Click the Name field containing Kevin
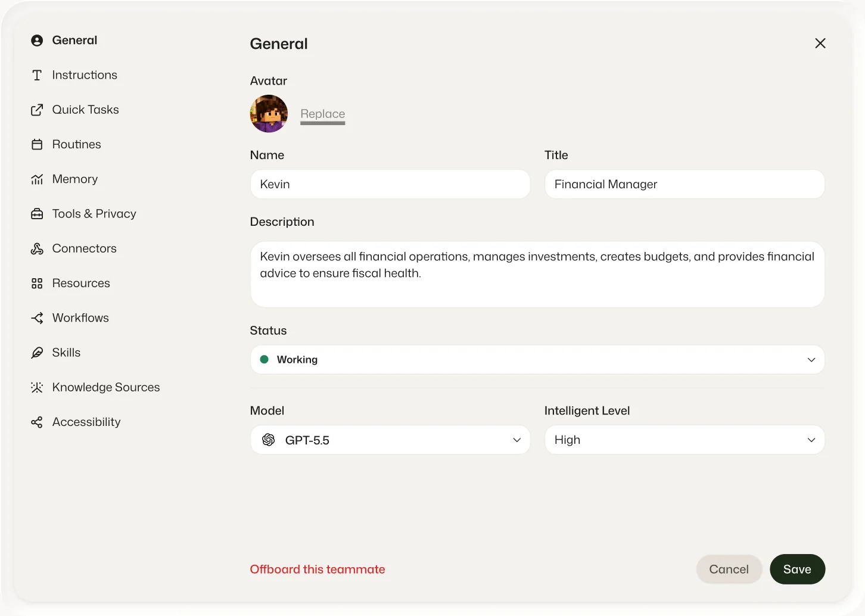Image resolution: width=865 pixels, height=616 pixels. 390,184
